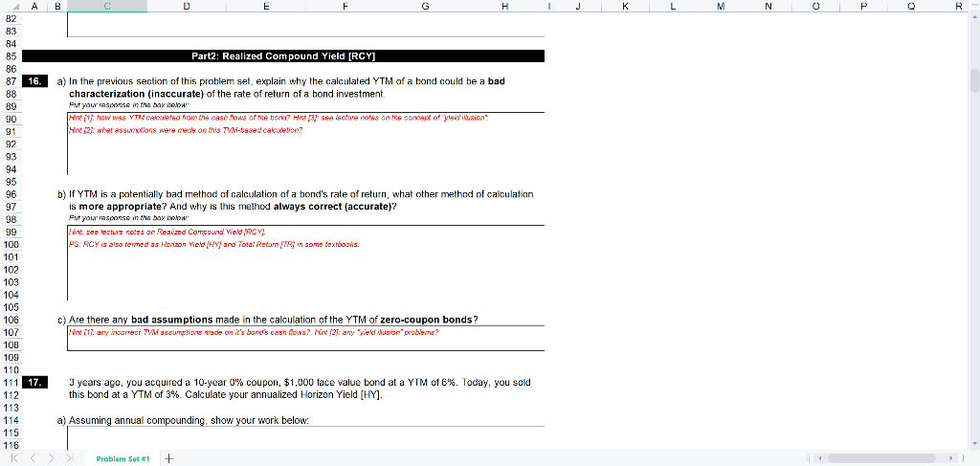Click the horizontal scrollbar right arrow
This screenshot has width=980, height=466.
click(952, 458)
